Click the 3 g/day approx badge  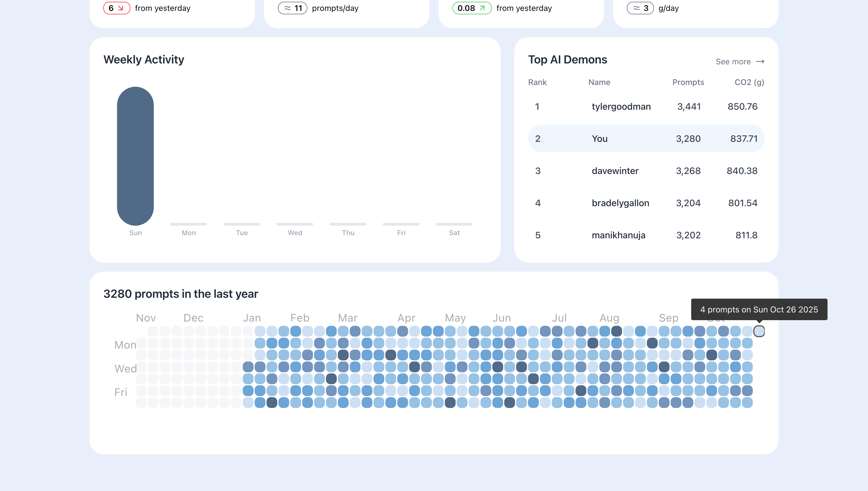(x=640, y=8)
